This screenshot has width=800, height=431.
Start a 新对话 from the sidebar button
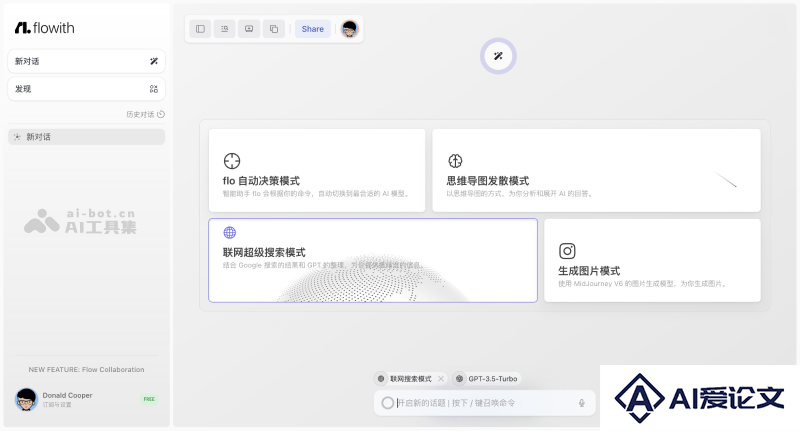pos(86,61)
